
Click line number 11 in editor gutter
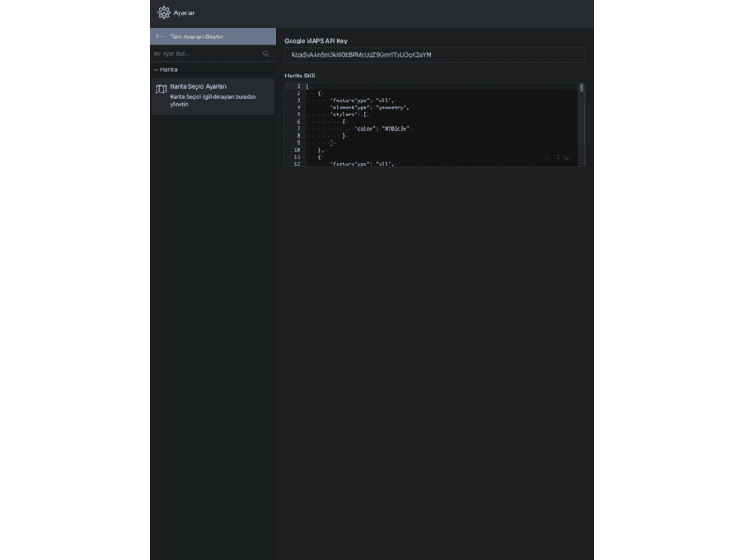click(297, 157)
